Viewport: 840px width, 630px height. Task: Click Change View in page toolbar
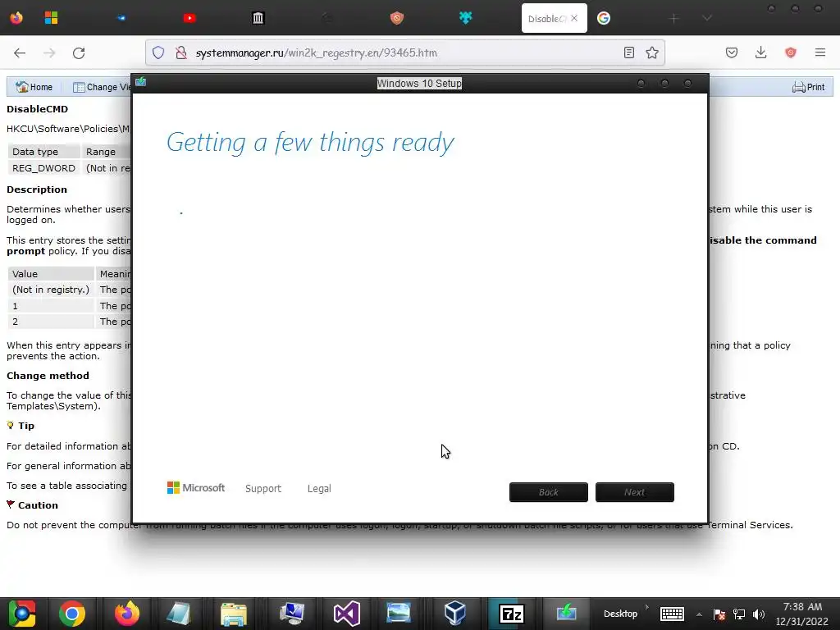102,87
